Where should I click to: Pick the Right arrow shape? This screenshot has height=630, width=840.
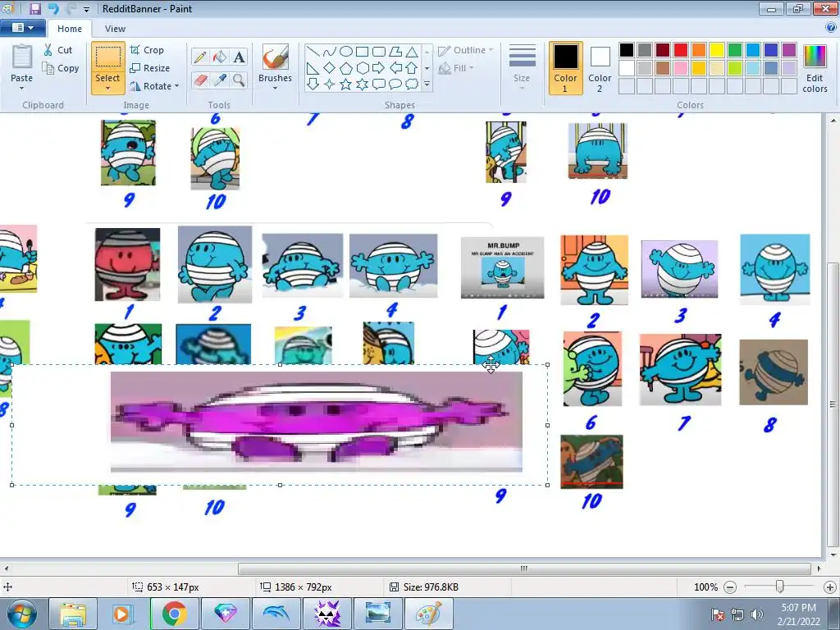click(379, 68)
